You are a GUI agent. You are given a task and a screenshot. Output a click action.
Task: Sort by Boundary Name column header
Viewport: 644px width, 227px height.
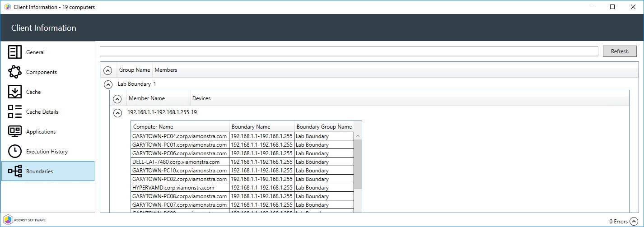262,126
